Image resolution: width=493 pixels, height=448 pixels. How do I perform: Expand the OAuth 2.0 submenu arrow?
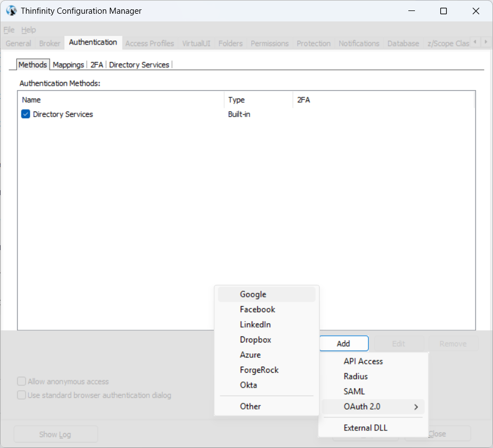point(416,407)
